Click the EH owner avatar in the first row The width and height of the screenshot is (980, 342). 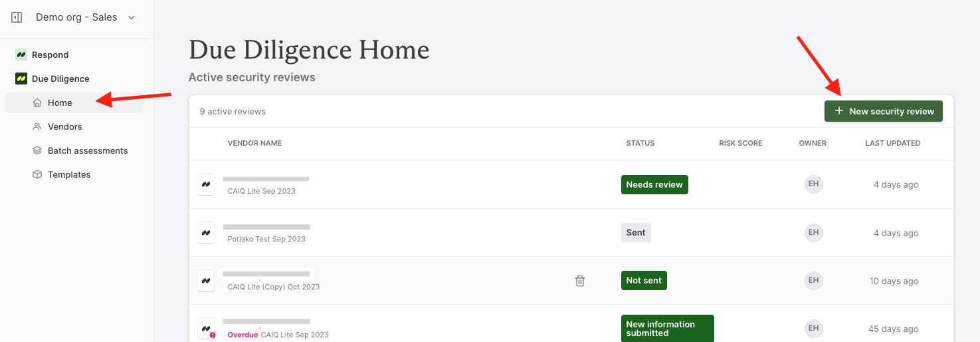pyautogui.click(x=813, y=184)
